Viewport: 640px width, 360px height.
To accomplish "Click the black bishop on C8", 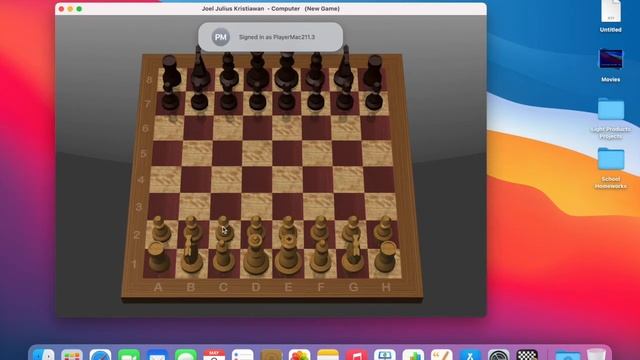I will pos(229,69).
